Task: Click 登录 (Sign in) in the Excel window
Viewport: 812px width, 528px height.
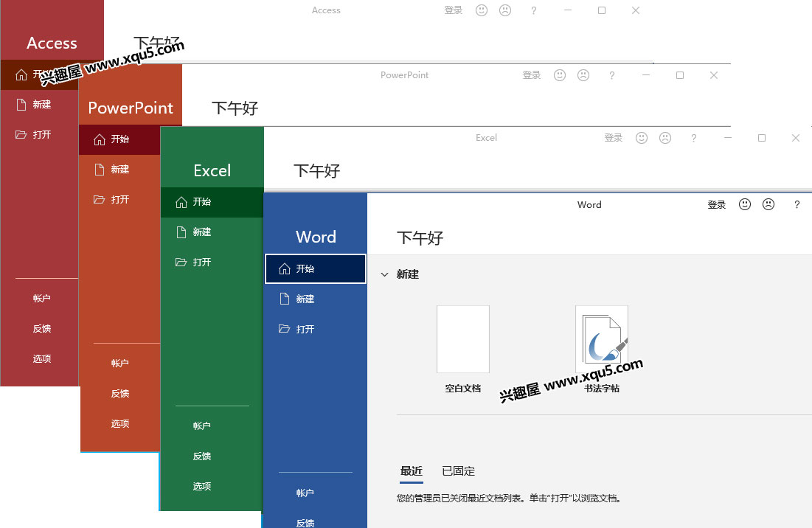Action: pyautogui.click(x=614, y=138)
